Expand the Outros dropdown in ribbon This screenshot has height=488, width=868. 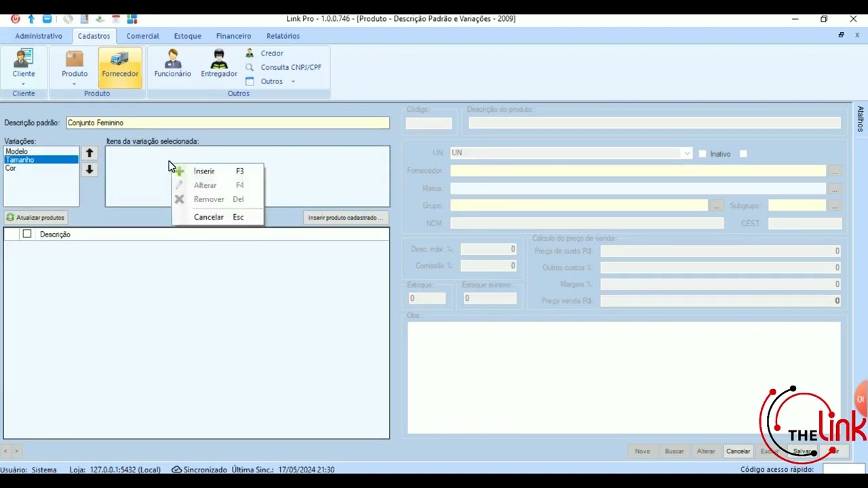click(293, 81)
